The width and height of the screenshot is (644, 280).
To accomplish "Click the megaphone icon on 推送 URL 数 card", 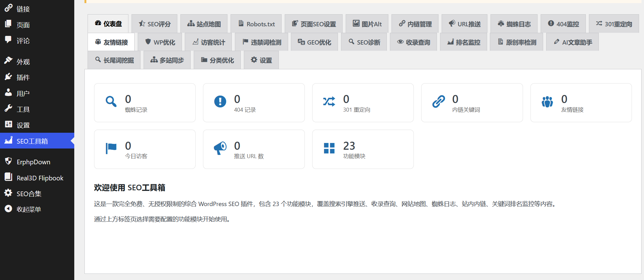I will coord(220,148).
